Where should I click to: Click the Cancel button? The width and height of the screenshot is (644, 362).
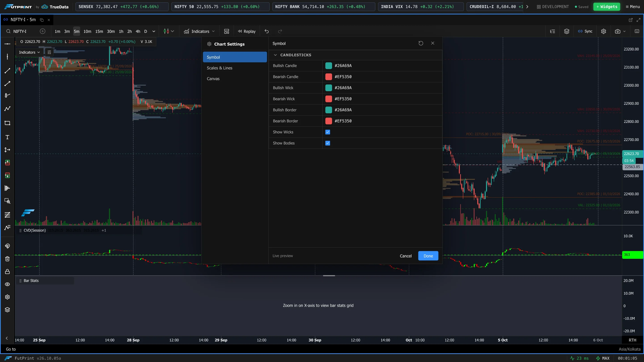(405, 256)
